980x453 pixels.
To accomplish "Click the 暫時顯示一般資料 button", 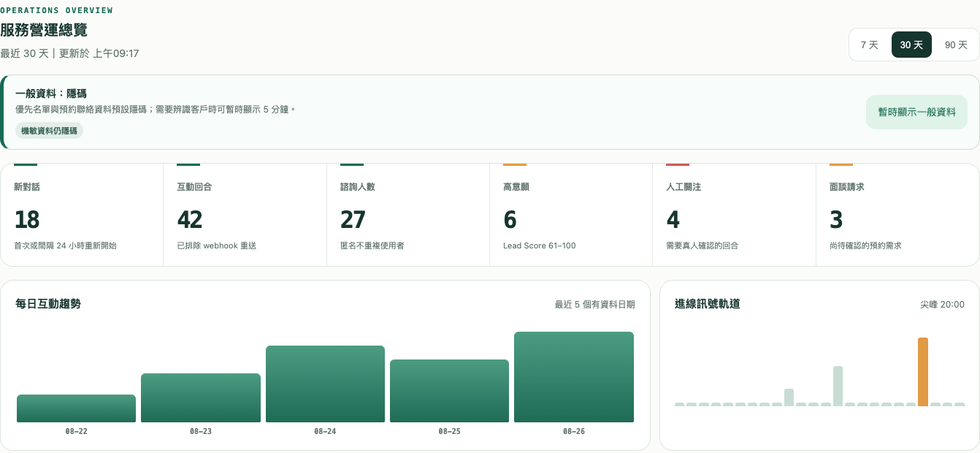I will click(916, 112).
